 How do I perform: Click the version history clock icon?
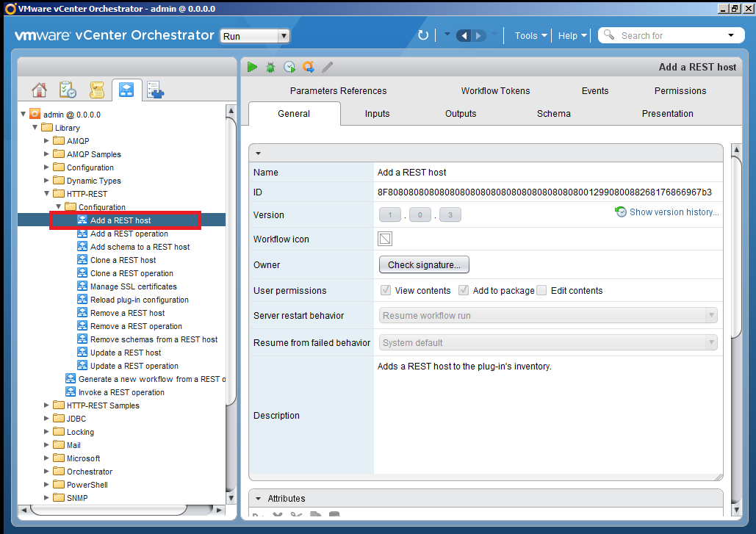(621, 212)
